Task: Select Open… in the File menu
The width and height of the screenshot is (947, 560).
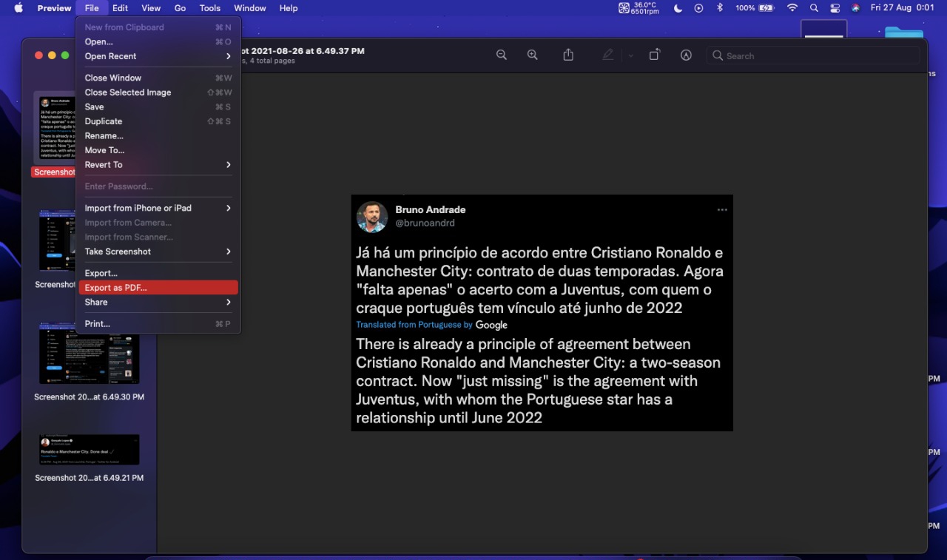Action: tap(158, 42)
